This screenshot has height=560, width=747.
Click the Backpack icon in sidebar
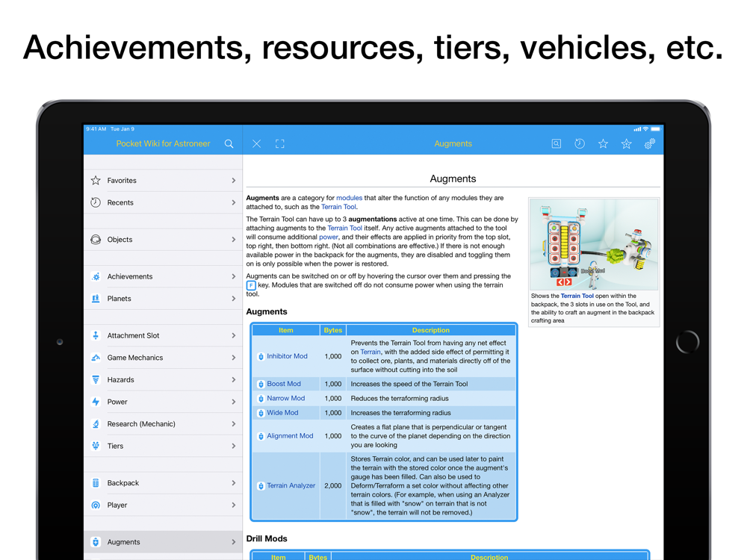96,483
